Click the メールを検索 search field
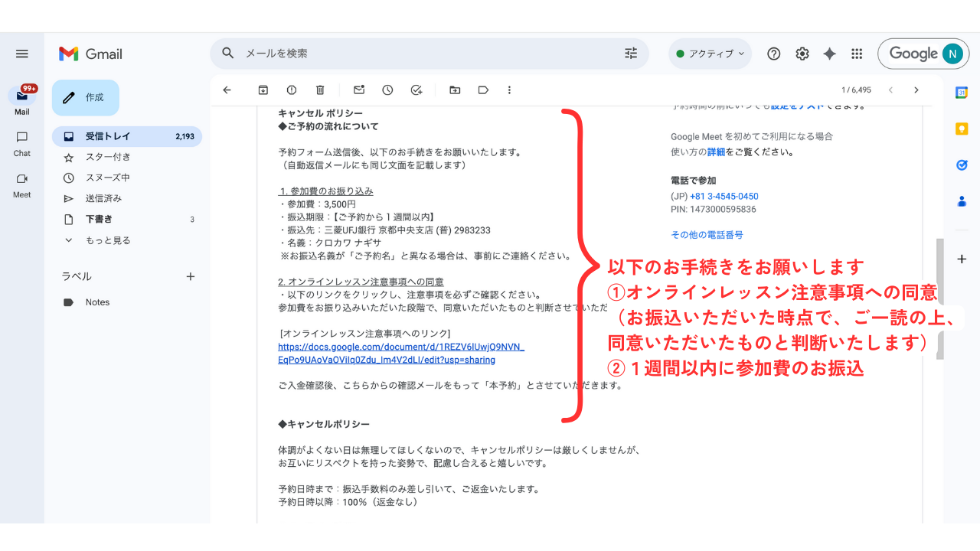The height and width of the screenshot is (551, 980). (429, 54)
